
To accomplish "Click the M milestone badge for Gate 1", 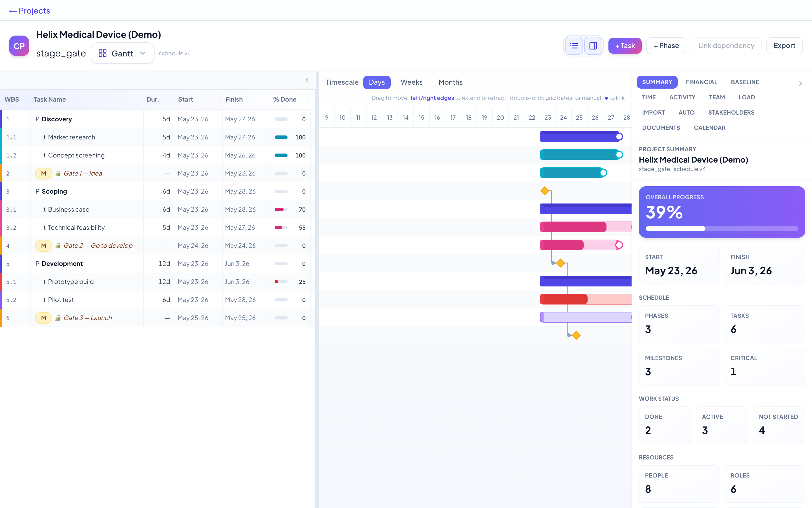I will point(43,173).
